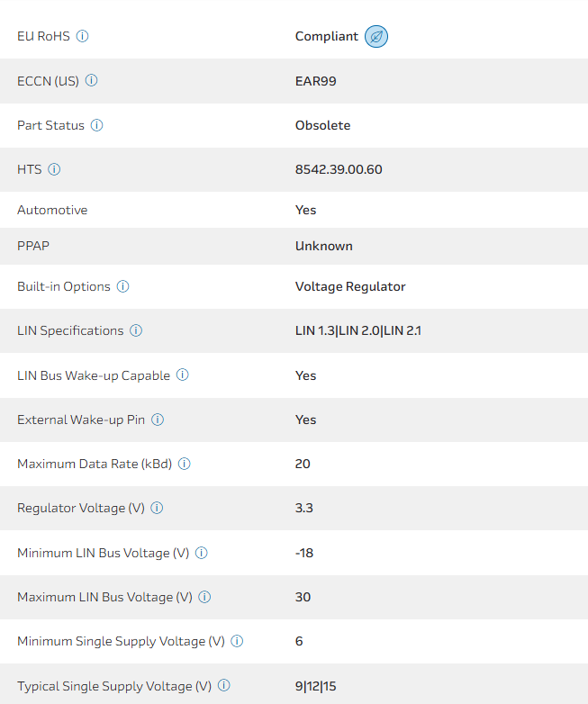Show Maximum Data Rate (kBd) info icon

pos(185,464)
